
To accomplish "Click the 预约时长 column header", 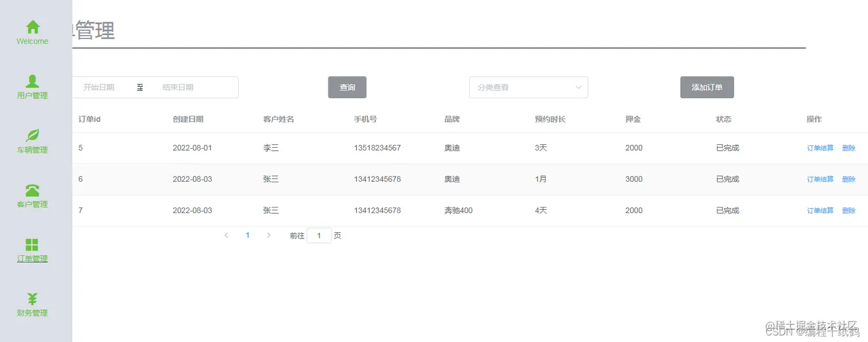I will click(x=551, y=119).
